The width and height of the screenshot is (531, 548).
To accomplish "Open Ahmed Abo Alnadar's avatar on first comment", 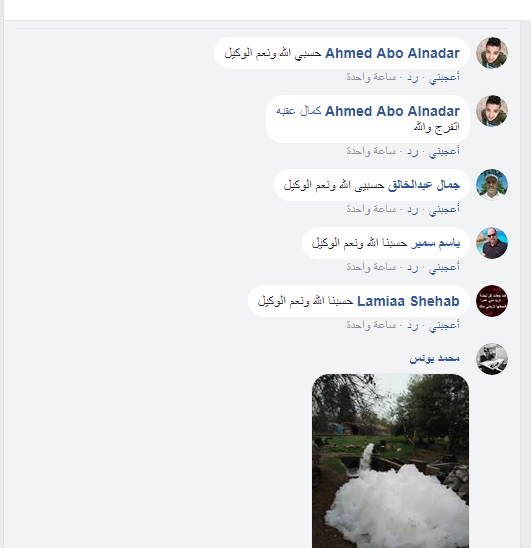I will 492,53.
